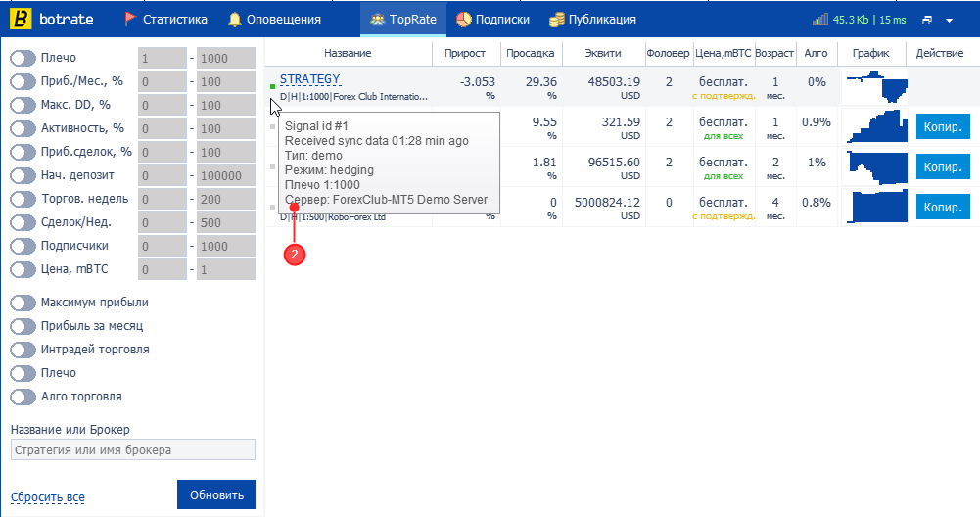This screenshot has width=980, height=517.
Task: Sort by Просадка column header
Action: click(x=530, y=53)
